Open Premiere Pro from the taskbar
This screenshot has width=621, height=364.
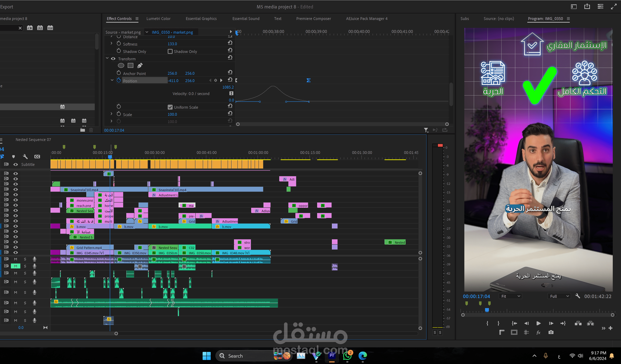click(x=332, y=356)
